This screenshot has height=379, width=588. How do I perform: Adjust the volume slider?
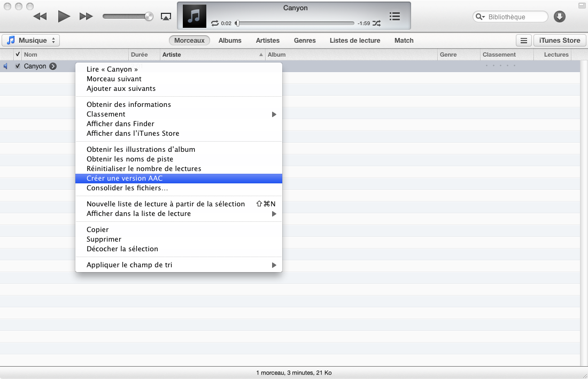(128, 17)
